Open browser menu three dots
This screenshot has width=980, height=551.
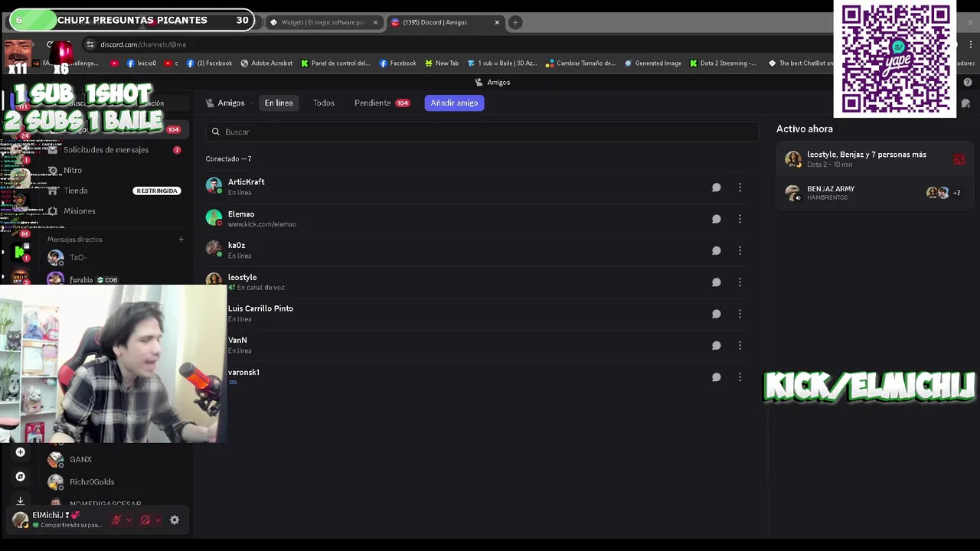970,44
